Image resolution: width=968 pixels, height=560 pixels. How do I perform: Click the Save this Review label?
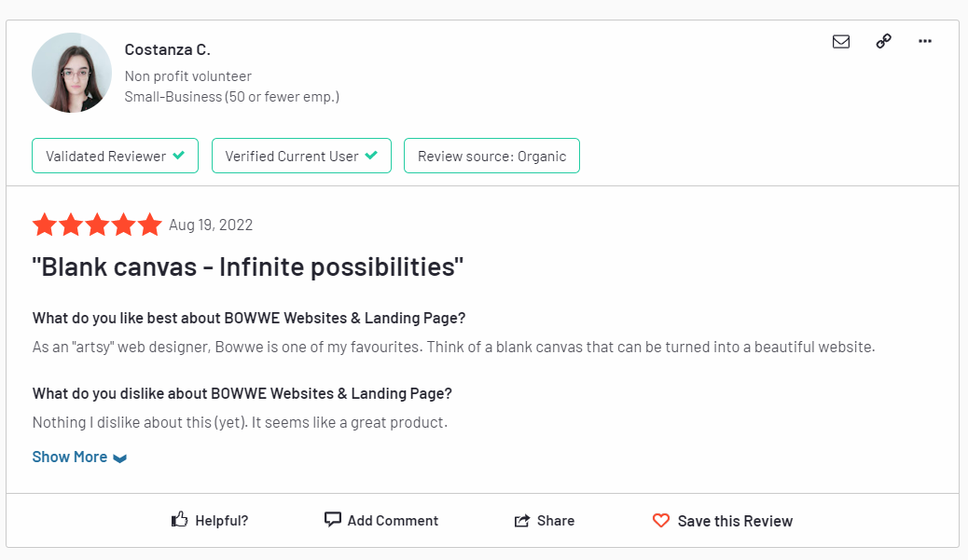735,521
